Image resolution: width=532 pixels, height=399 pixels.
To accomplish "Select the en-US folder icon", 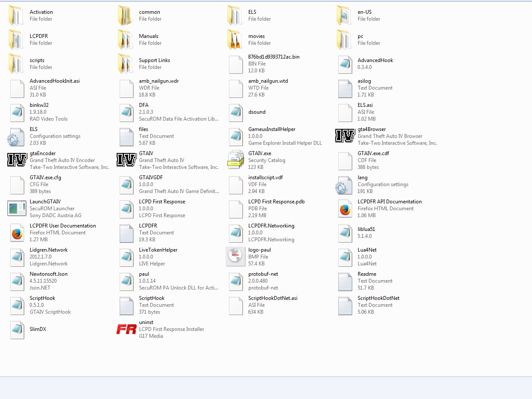I will click(344, 16).
